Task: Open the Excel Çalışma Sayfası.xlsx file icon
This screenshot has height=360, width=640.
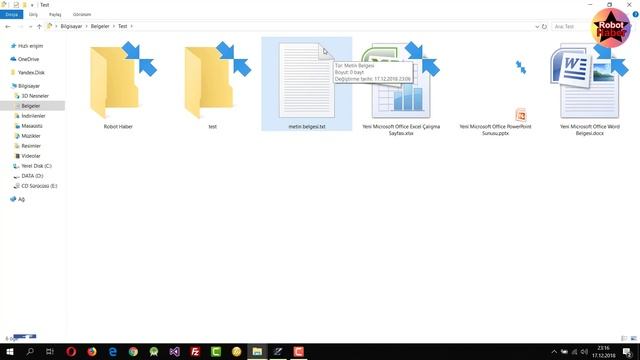Action: [401, 81]
